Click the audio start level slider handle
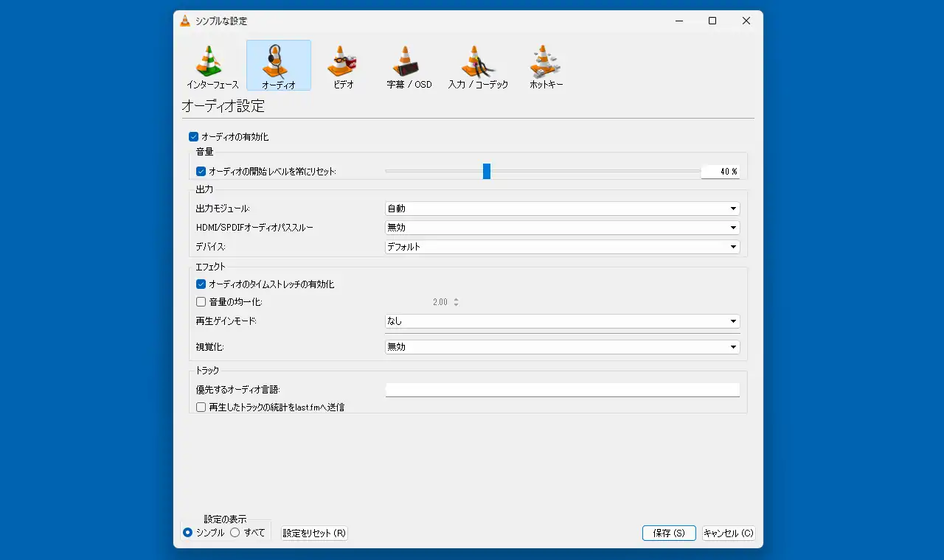This screenshot has height=560, width=944. click(487, 171)
